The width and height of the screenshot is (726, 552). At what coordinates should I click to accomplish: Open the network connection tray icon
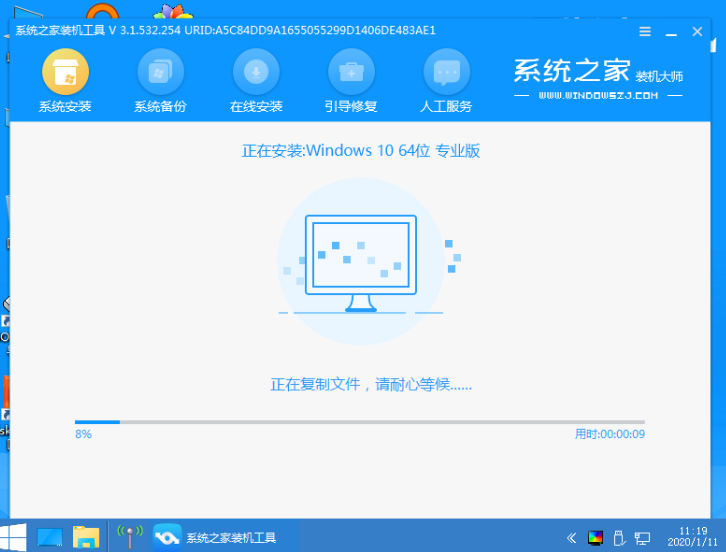pos(642,537)
